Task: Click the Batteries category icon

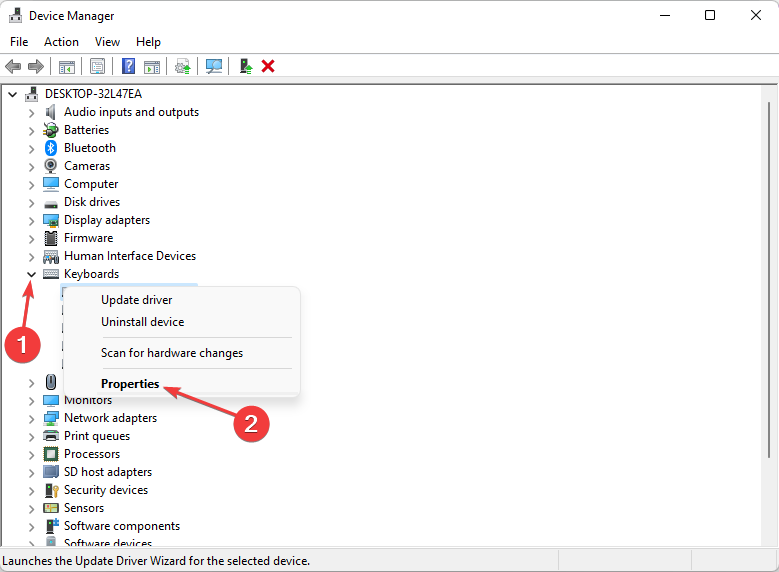Action: [x=51, y=130]
